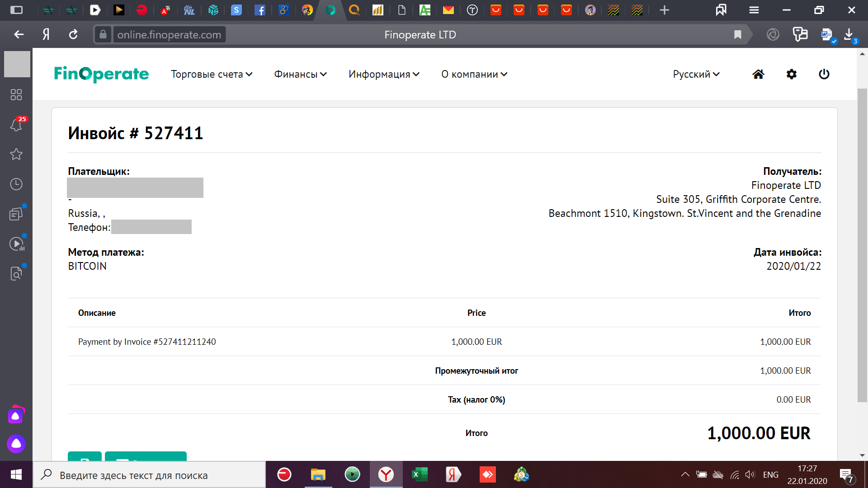Open the purple Alice skills square icon
Image resolution: width=868 pixels, height=488 pixels.
pos(15,416)
